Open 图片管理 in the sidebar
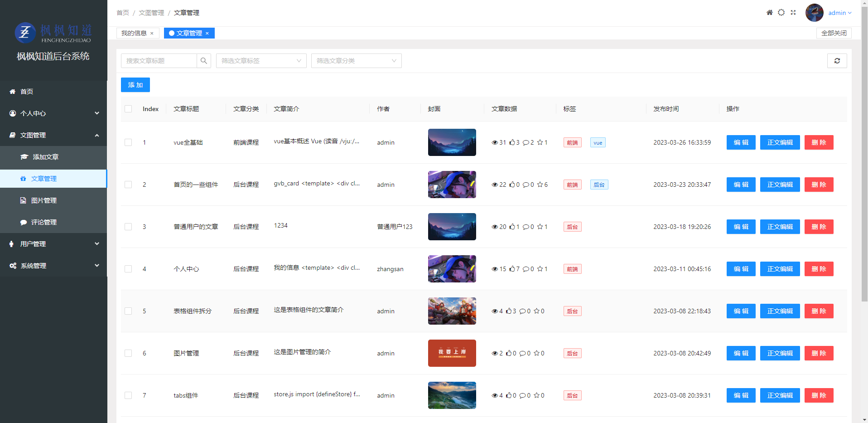Screen dimensions: 868x423 [44, 200]
